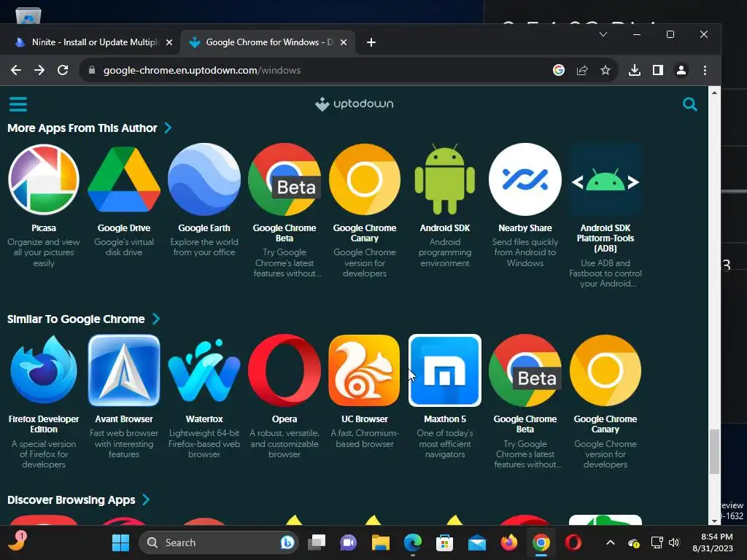
Task: Toggle Chrome side panel icon
Action: [658, 71]
